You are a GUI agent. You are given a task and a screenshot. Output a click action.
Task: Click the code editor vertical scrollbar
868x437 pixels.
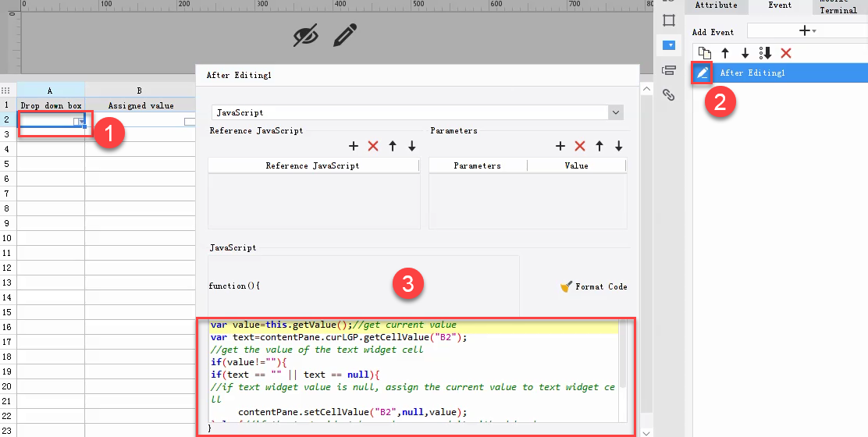pyautogui.click(x=623, y=354)
